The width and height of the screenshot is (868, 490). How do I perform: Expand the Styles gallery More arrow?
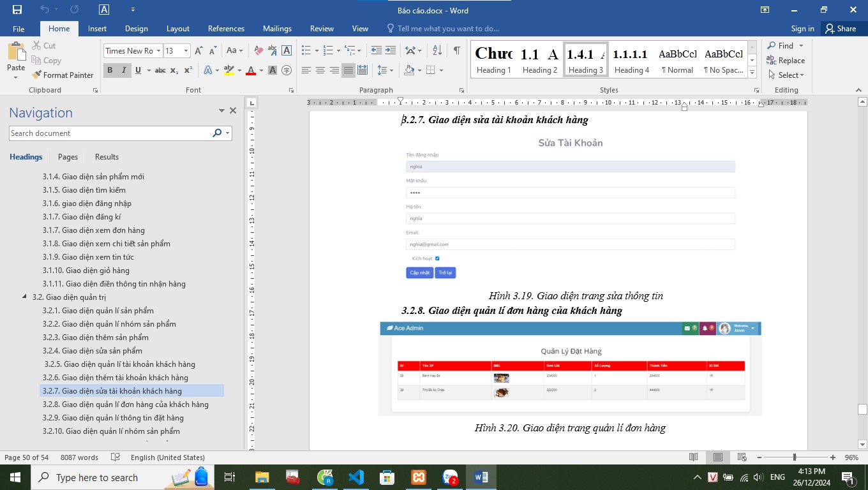(x=752, y=72)
